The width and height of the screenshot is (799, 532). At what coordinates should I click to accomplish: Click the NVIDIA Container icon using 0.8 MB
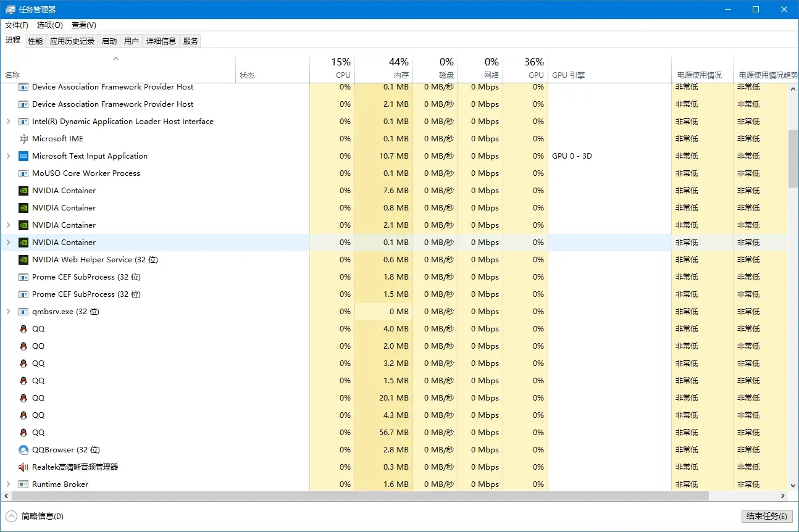tap(23, 208)
